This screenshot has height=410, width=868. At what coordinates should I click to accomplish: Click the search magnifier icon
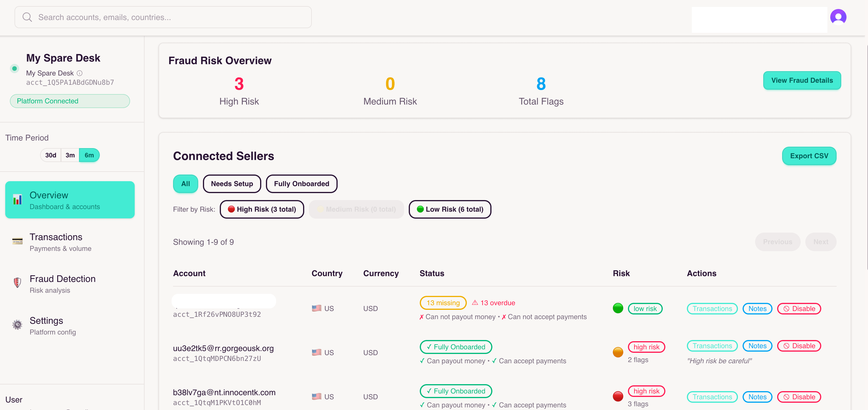pyautogui.click(x=27, y=17)
